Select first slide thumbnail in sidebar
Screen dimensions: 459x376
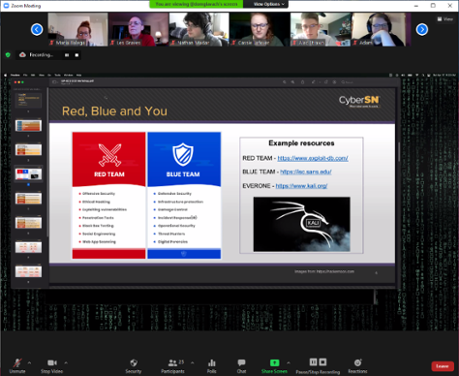[28, 100]
